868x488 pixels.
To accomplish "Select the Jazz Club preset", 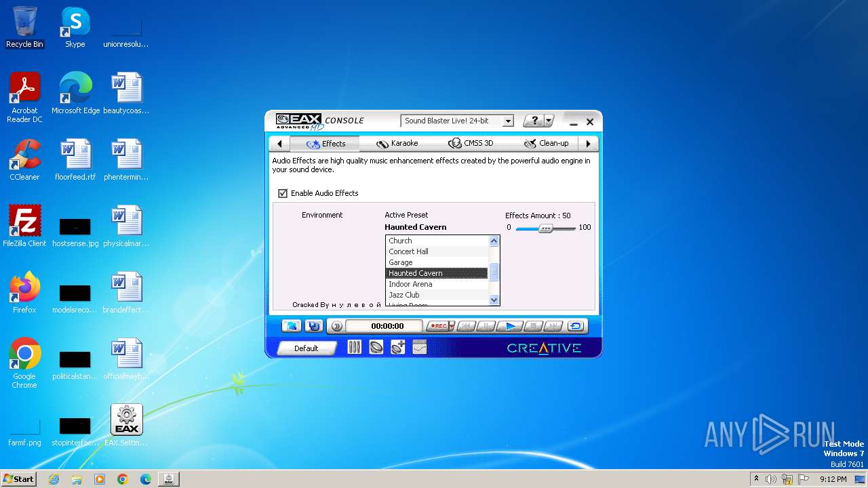I will [437, 295].
